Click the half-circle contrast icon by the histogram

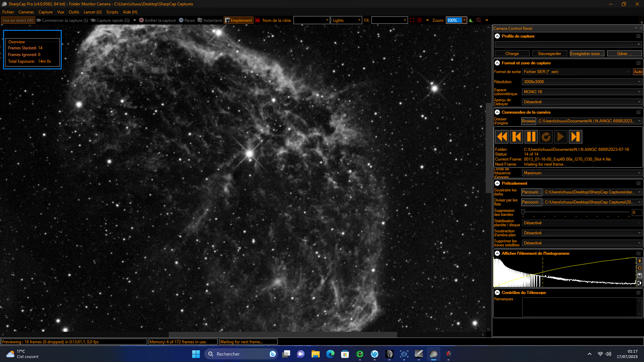coord(640,283)
